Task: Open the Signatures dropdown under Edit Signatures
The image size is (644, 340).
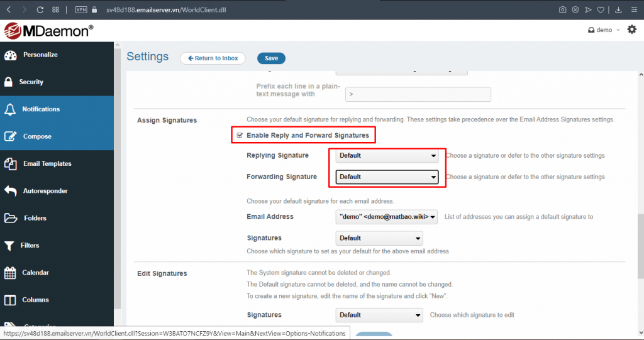Action: point(379,315)
